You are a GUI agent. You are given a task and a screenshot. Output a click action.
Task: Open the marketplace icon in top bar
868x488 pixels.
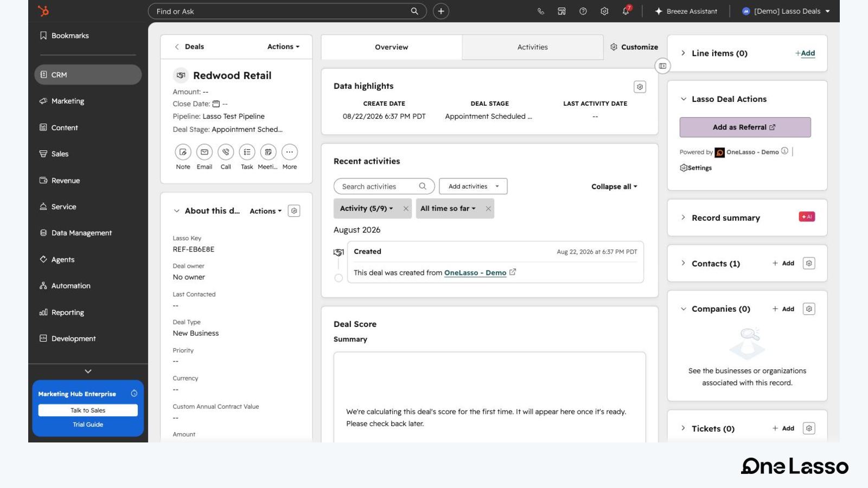point(561,11)
